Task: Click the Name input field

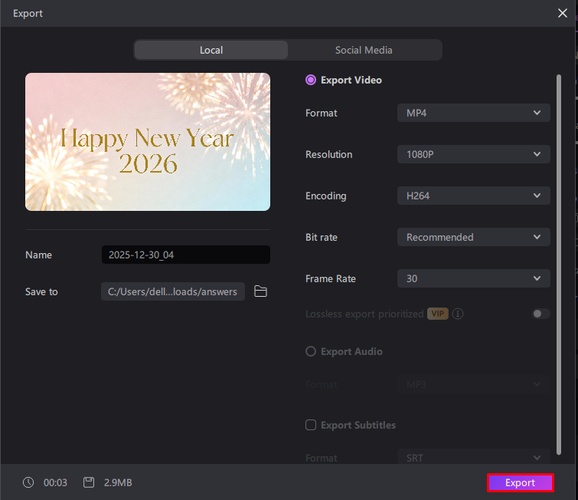Action: [186, 254]
